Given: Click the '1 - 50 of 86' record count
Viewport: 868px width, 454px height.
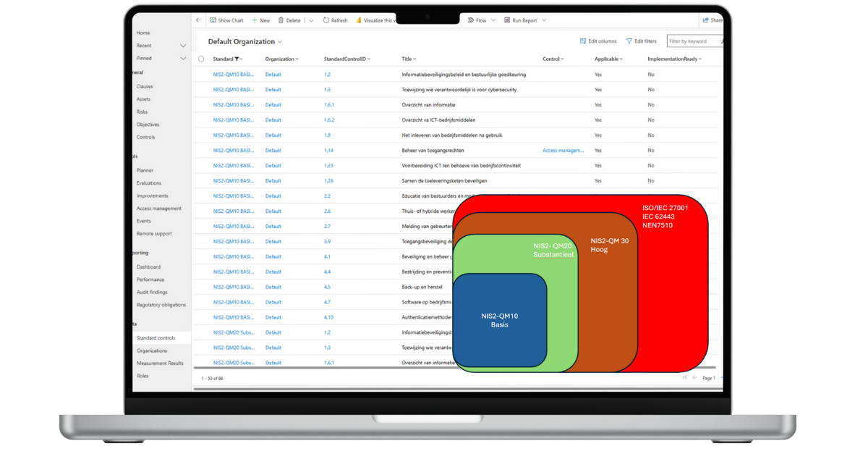Looking at the screenshot, I should [212, 378].
